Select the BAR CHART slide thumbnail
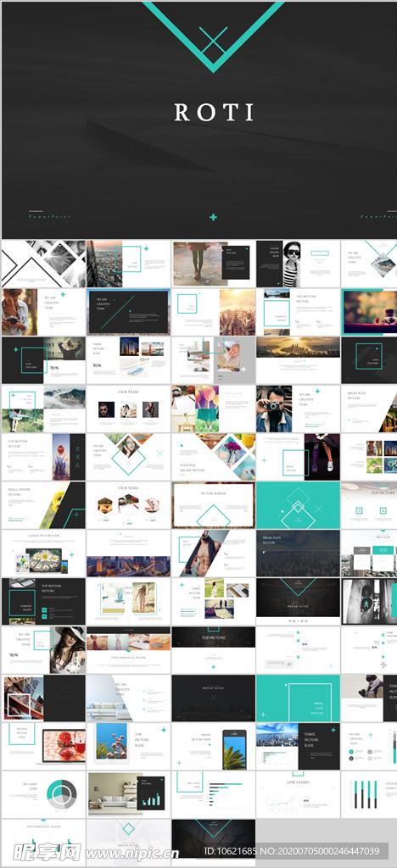Viewport: 397px width, 868px height. 213,793
